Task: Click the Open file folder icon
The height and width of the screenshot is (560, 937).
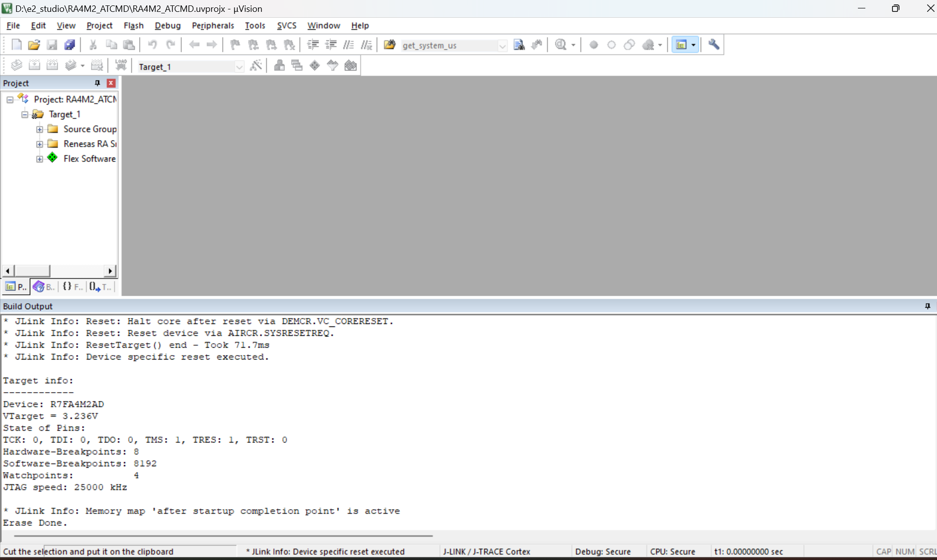Action: tap(34, 45)
